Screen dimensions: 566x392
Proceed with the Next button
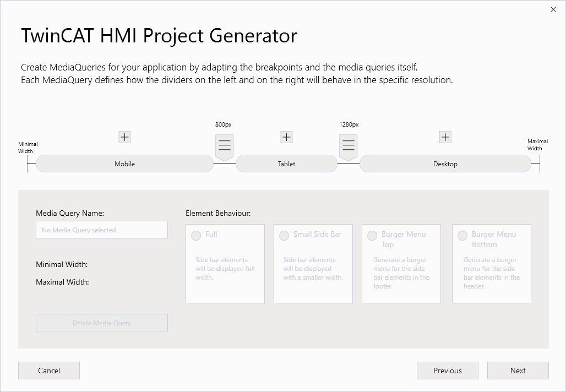pos(518,371)
